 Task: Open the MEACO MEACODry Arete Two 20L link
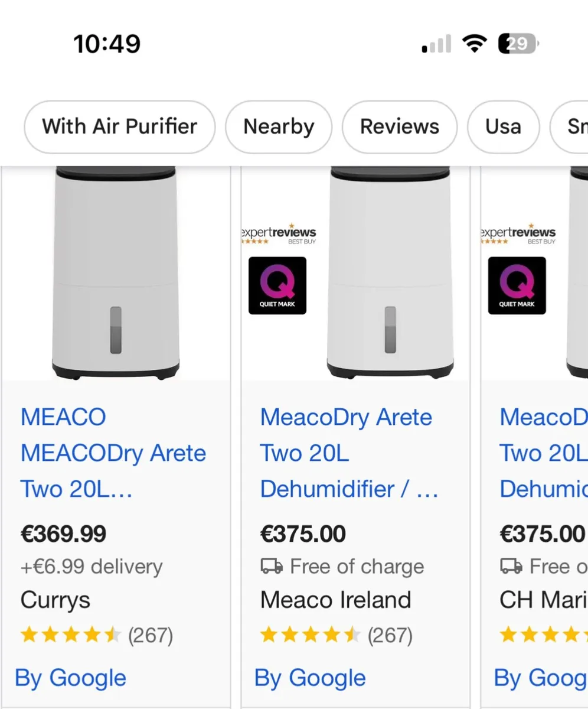click(113, 453)
